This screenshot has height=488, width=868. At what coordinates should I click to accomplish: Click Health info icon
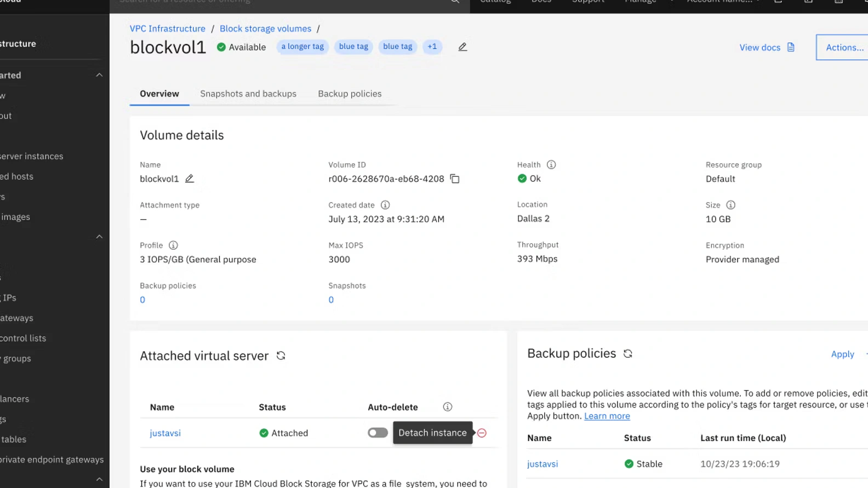coord(551,165)
